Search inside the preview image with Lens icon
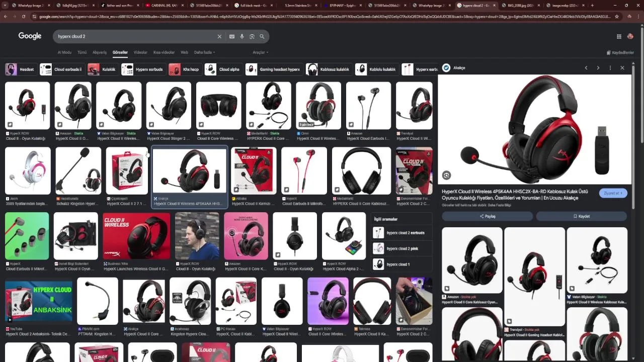 (446, 175)
